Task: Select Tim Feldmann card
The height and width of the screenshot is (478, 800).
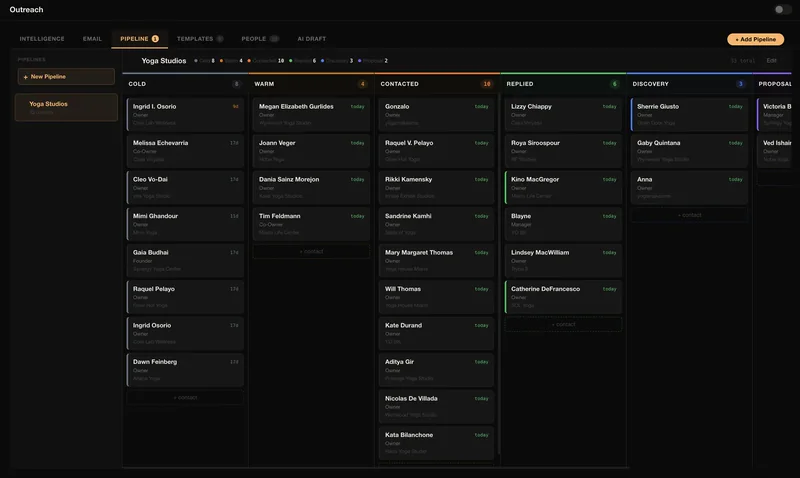Action: (x=311, y=224)
